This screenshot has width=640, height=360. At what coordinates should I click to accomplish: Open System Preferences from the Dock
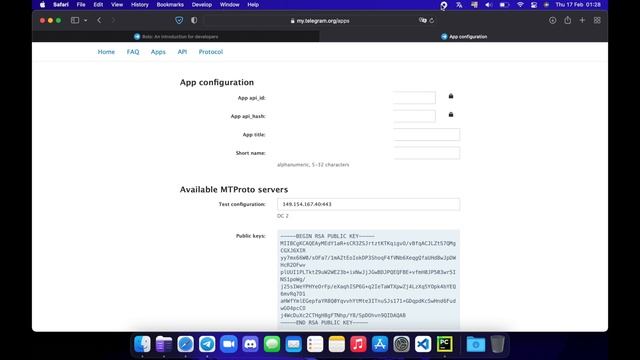tap(402, 344)
